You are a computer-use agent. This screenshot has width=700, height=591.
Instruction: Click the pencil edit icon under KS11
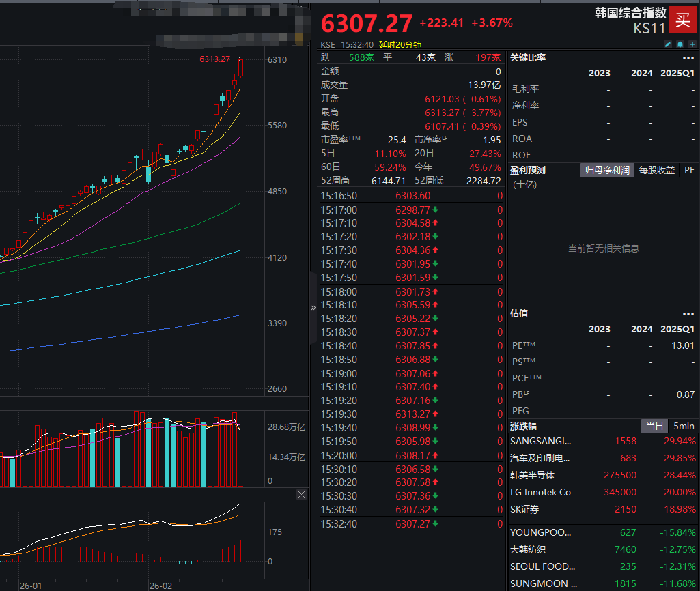pos(668,44)
